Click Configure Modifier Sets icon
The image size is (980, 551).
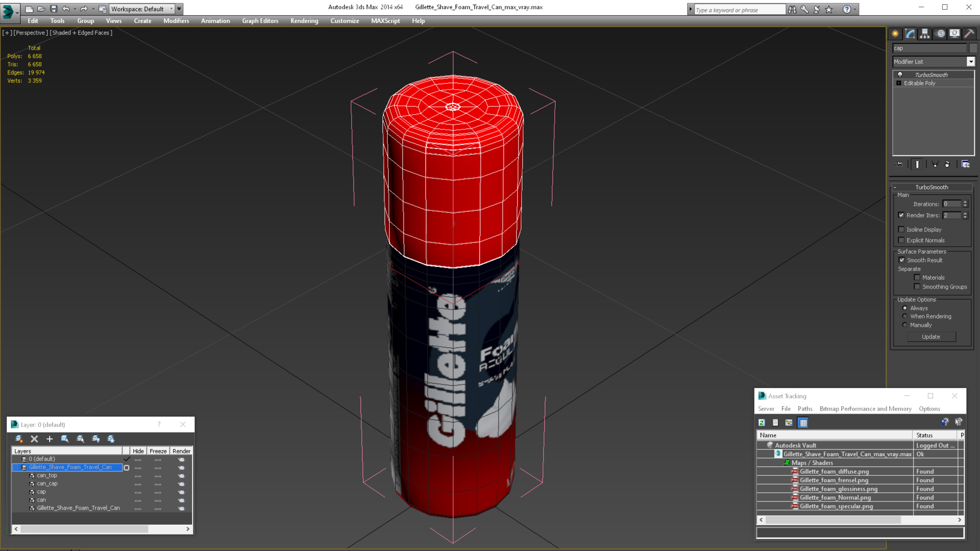pos(966,164)
